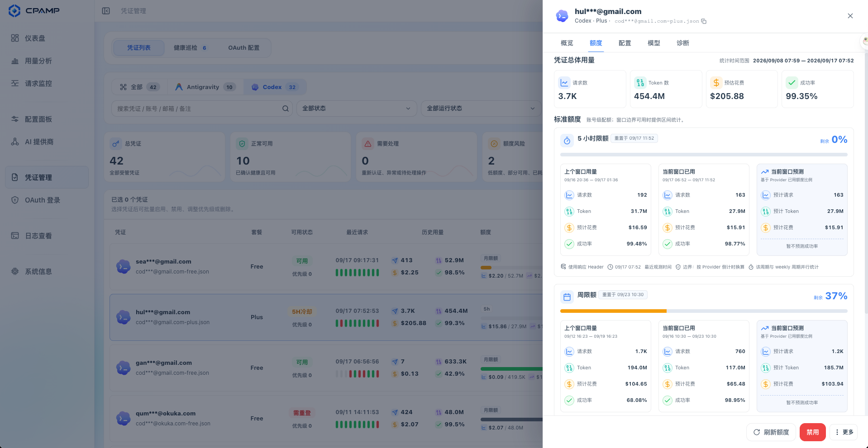Click the 周限额 orange progress bar
The height and width of the screenshot is (448, 868).
[613, 311]
